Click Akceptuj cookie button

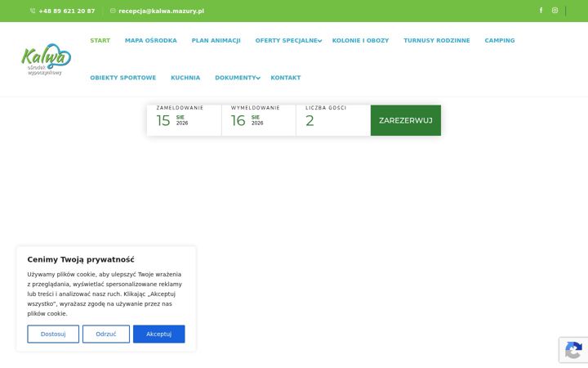click(x=159, y=334)
